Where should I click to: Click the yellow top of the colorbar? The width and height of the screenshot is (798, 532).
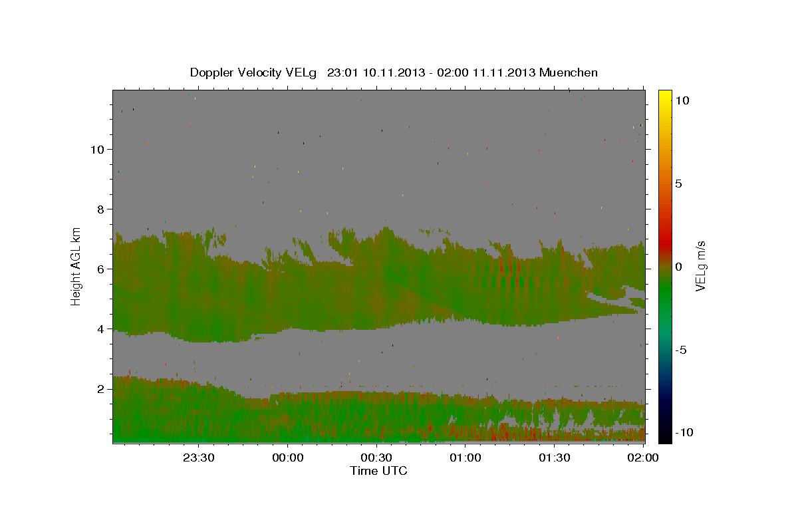664,96
